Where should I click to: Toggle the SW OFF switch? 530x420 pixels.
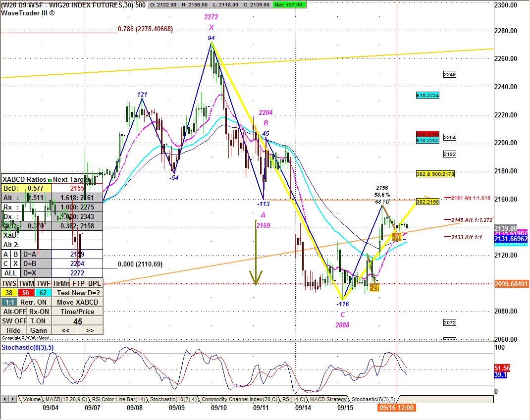coord(14,321)
